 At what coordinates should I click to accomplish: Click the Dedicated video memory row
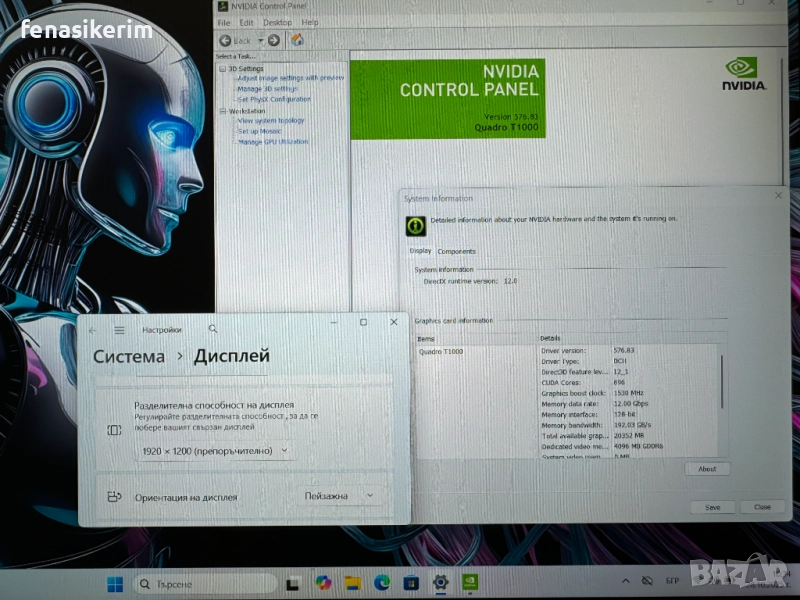pyautogui.click(x=627, y=446)
